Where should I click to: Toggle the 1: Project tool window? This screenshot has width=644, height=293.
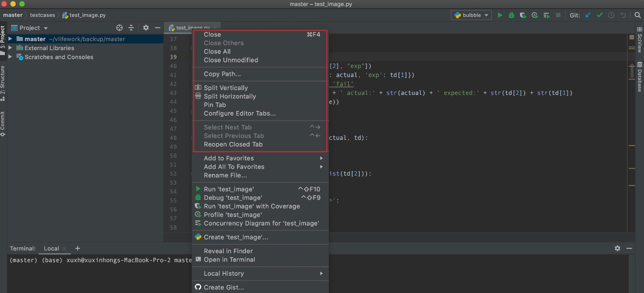click(3, 40)
